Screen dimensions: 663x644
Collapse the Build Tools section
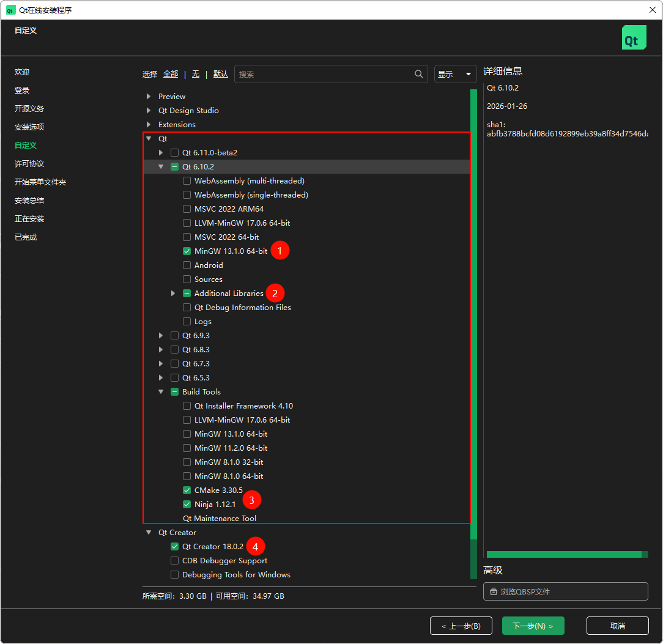(x=161, y=391)
